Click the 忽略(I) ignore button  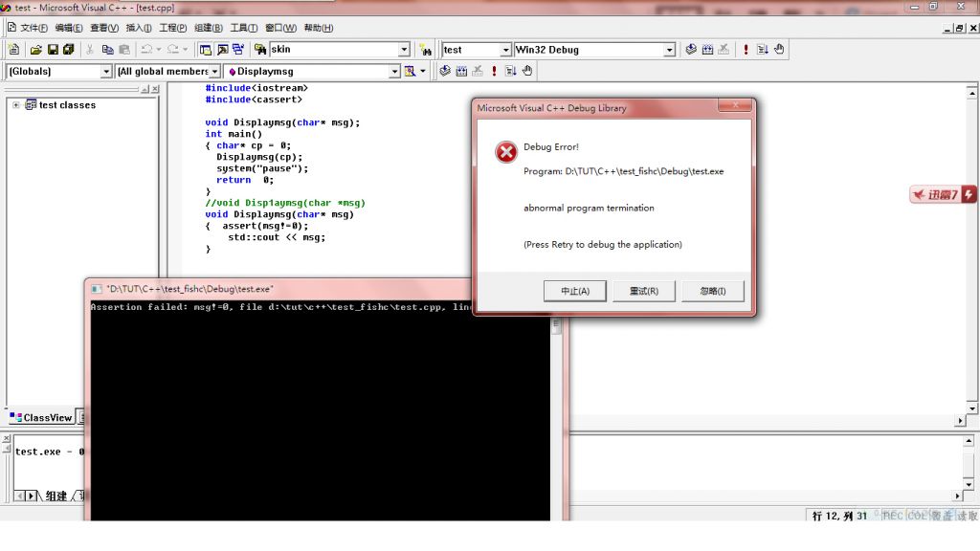pyautogui.click(x=712, y=291)
